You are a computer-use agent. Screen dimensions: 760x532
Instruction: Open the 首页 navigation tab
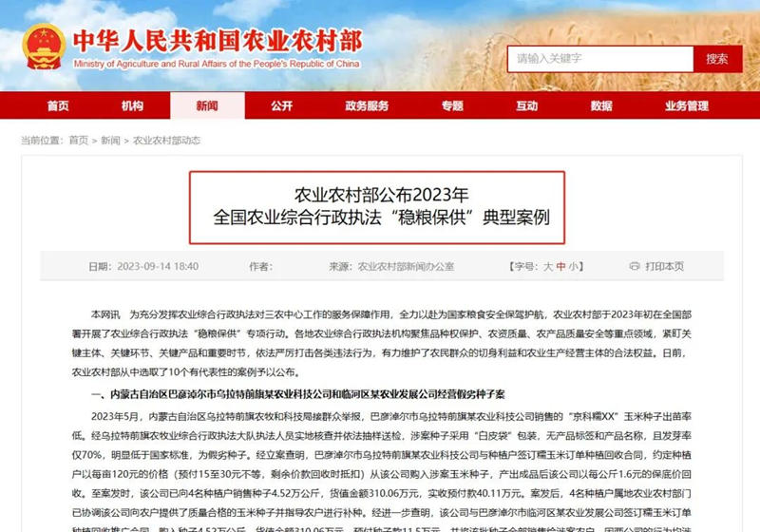tap(58, 105)
